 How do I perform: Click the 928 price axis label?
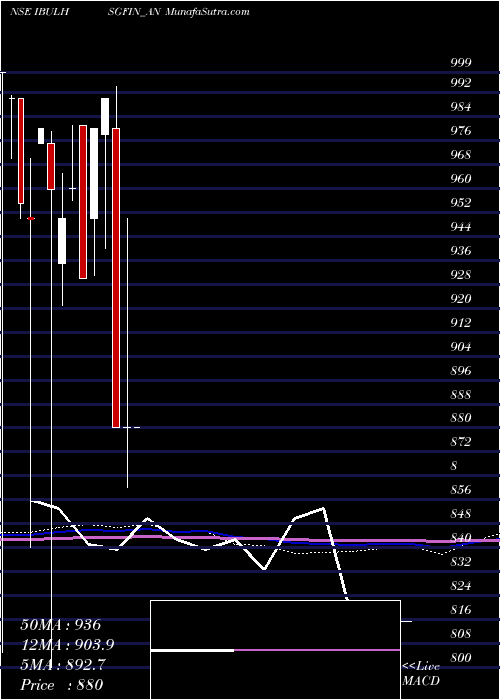click(460, 275)
